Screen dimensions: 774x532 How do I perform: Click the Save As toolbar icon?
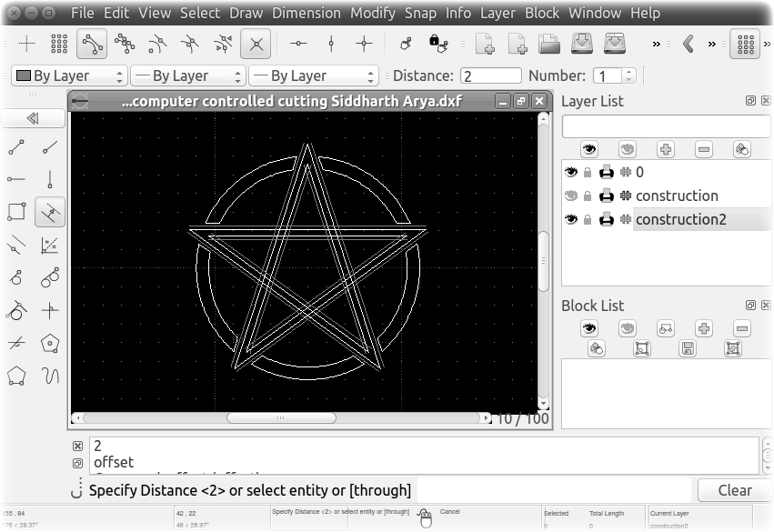[615, 44]
